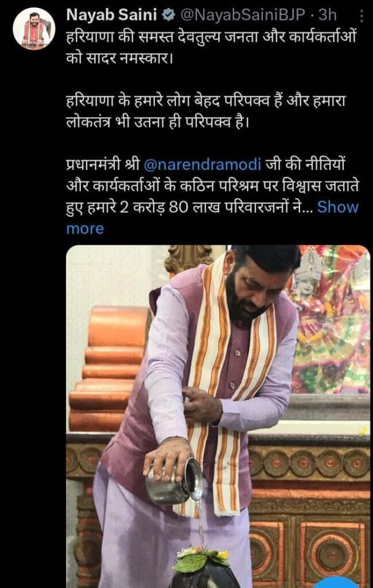Open the attached temple photo
373x588 pixels.
[x=218, y=416]
